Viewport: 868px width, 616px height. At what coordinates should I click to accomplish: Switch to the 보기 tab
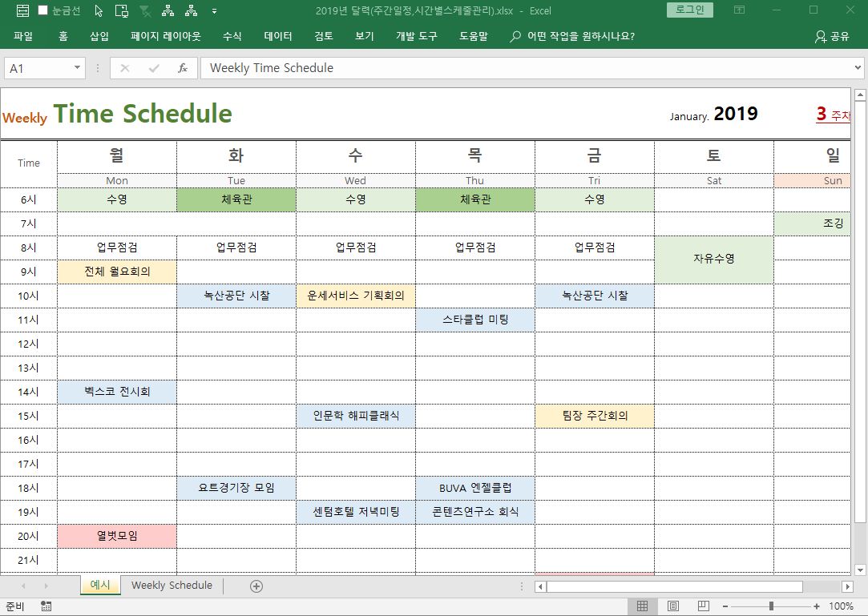coord(364,36)
